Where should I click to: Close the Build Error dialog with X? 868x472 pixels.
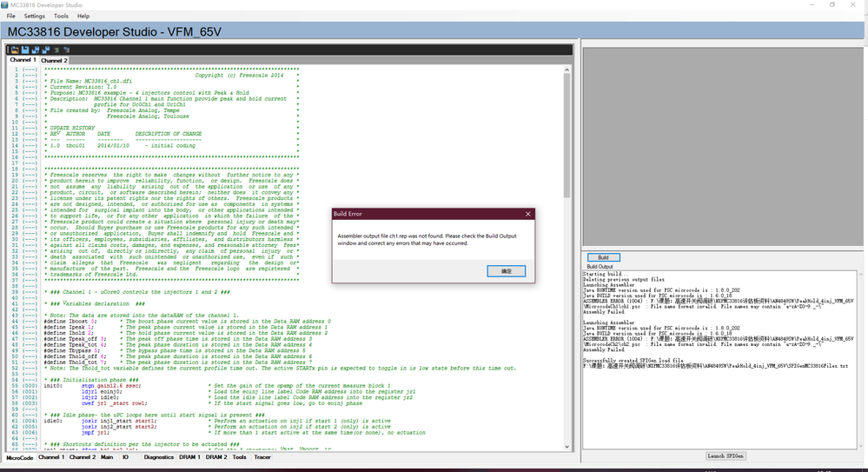click(x=527, y=214)
